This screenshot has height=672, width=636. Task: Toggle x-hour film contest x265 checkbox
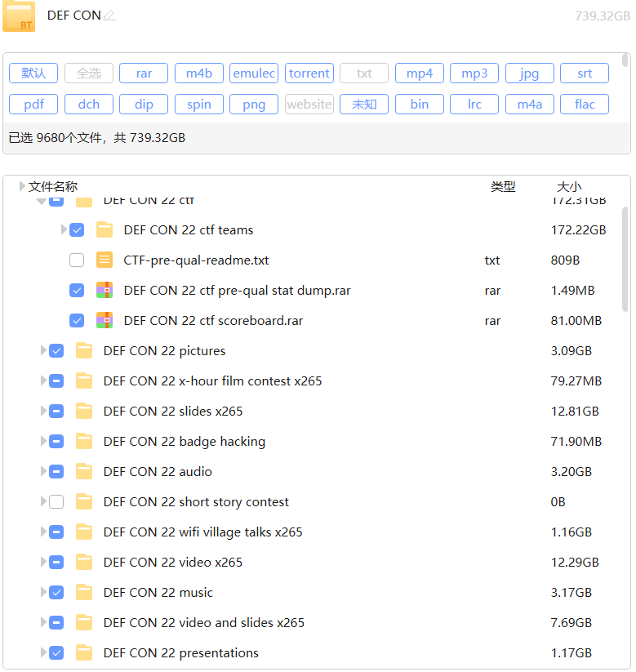56,381
